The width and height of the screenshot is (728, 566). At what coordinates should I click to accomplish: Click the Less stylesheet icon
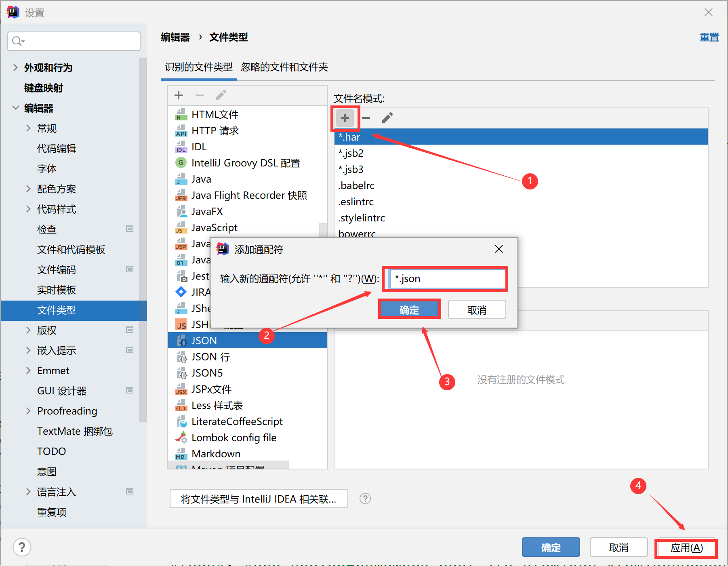point(181,406)
